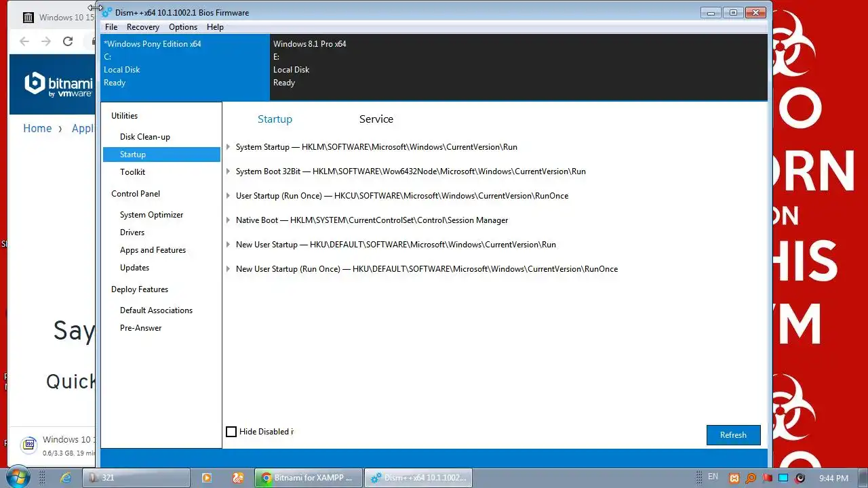Minimize the Dism++ window

click(710, 12)
